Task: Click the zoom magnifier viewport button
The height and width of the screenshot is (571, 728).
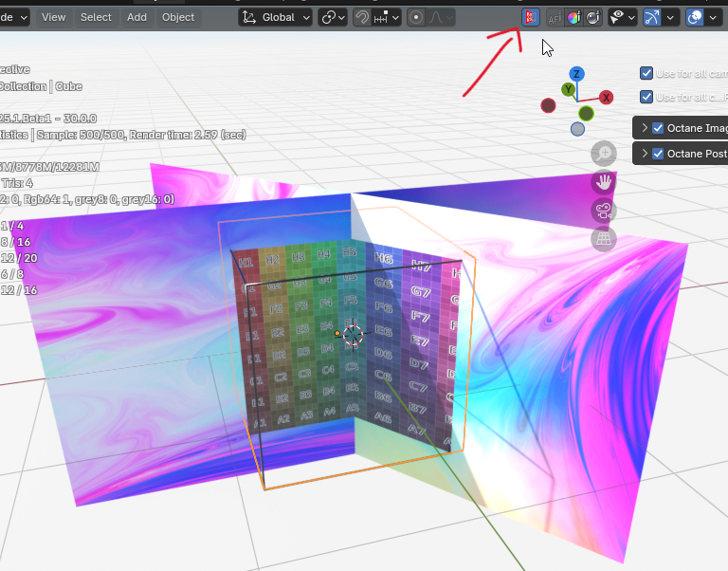Action: tap(604, 154)
